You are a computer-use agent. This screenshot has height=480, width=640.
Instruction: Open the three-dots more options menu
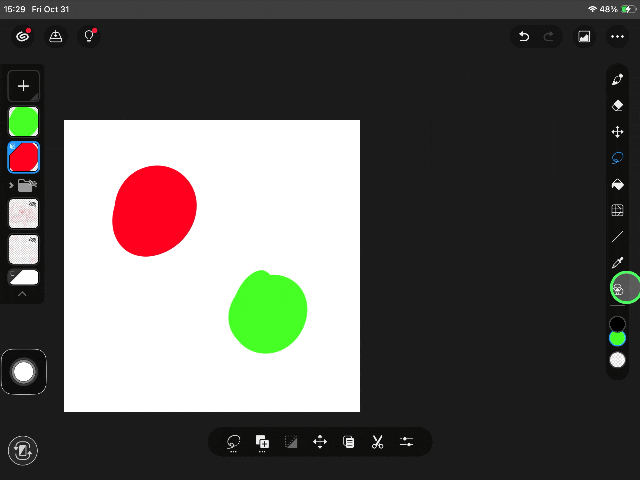pyautogui.click(x=617, y=37)
